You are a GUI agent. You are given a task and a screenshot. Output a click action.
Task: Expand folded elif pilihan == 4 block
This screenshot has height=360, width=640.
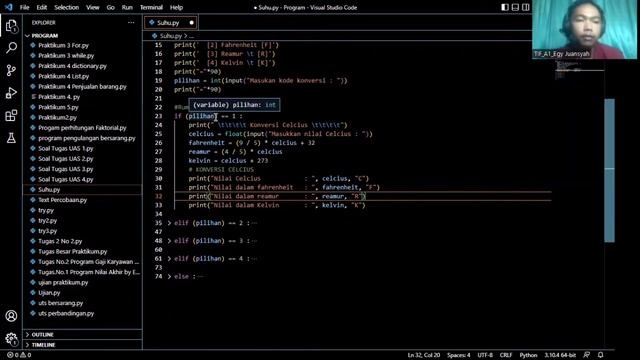click(x=169, y=259)
